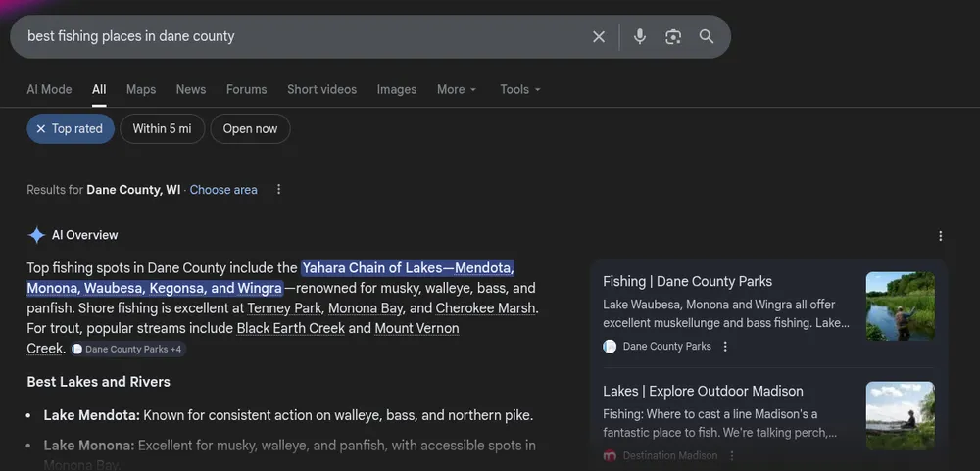Viewport: 980px width, 471px height.
Task: Open options beside Dane County results location
Action: click(279, 190)
